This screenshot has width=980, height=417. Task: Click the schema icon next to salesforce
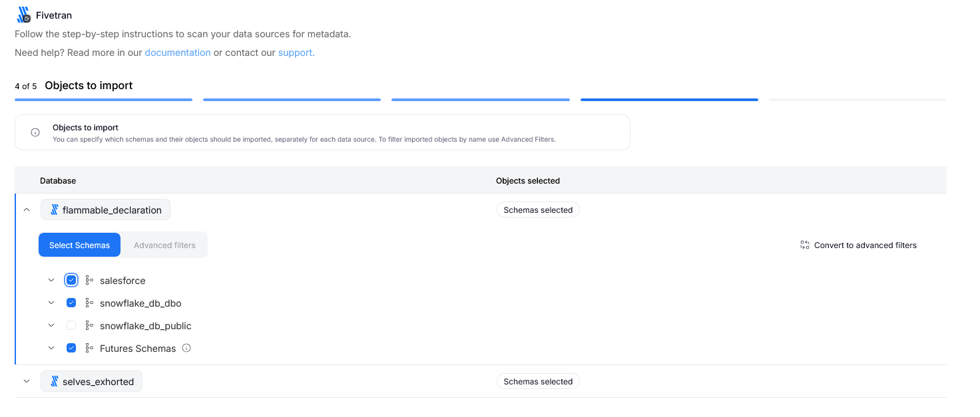[x=89, y=281]
